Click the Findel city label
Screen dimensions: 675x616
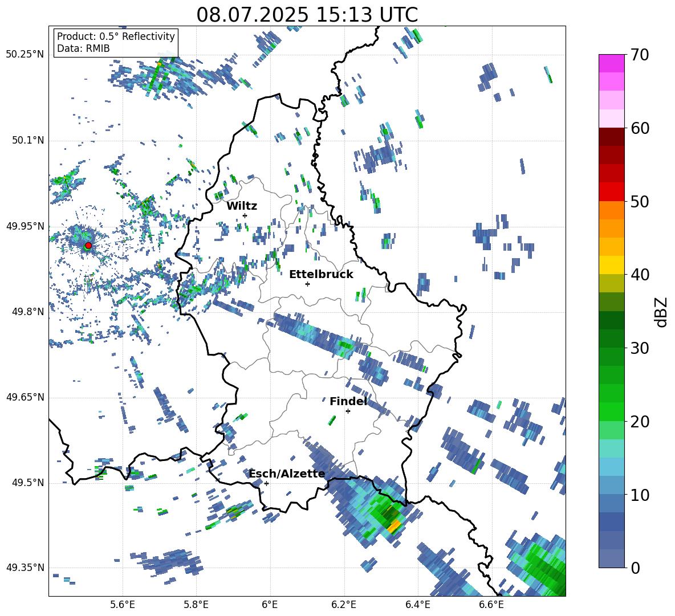(x=348, y=401)
